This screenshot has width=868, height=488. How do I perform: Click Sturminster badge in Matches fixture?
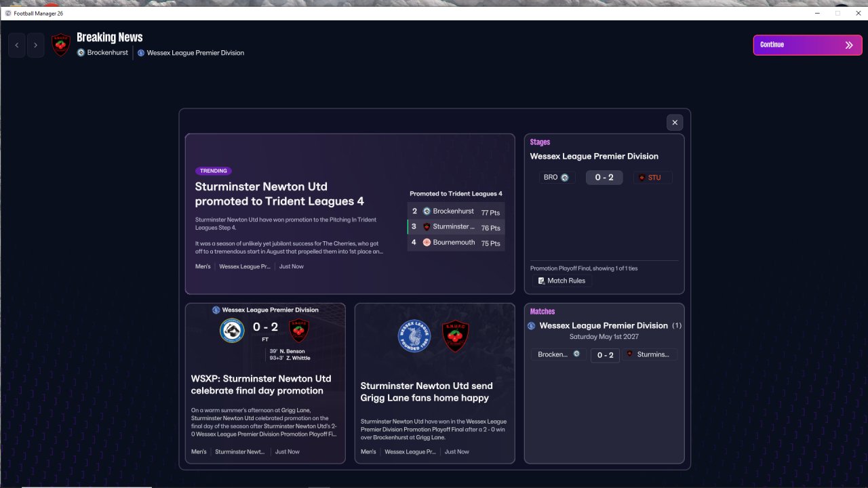[x=629, y=354]
